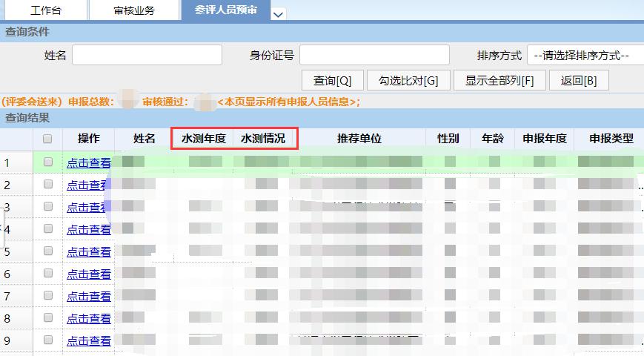Open 点击查看 link in row 7
This screenshot has width=644, height=356.
88,296
